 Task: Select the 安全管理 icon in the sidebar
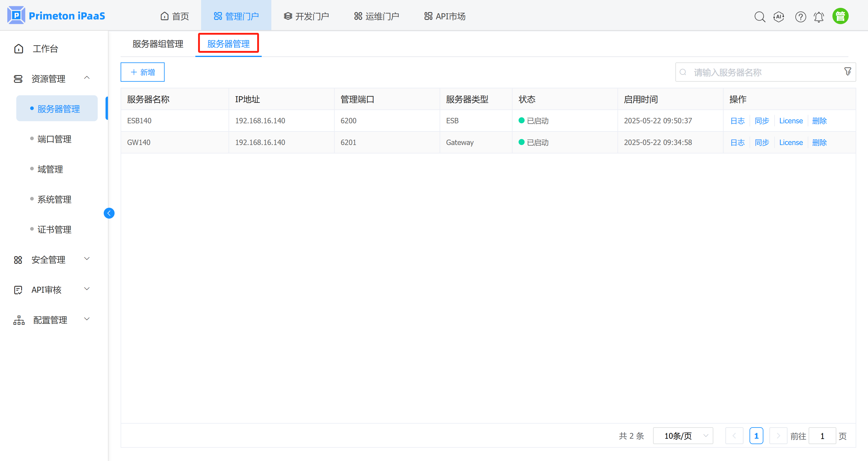pos(18,259)
